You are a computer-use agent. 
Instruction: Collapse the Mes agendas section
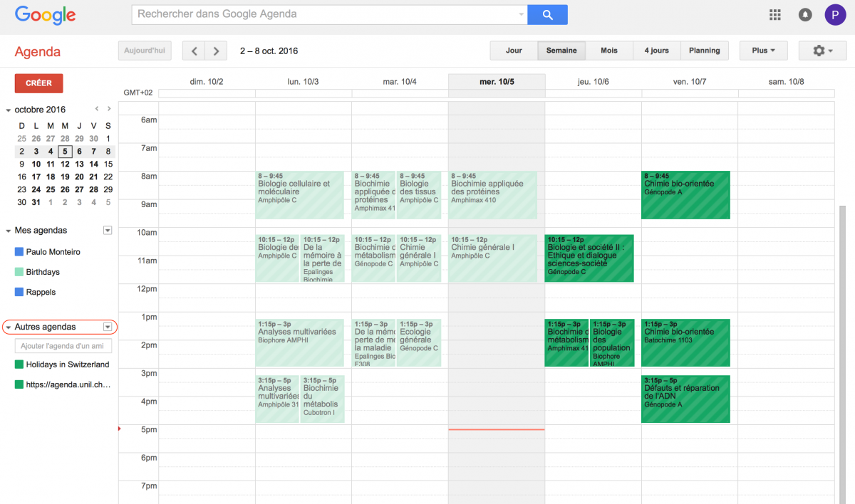point(9,231)
